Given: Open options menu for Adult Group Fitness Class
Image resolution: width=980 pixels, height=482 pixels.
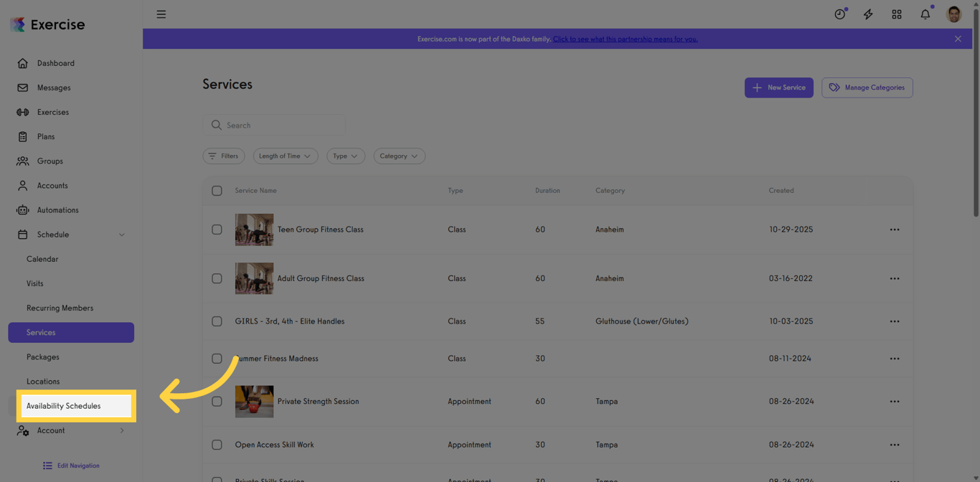Looking at the screenshot, I should [895, 278].
